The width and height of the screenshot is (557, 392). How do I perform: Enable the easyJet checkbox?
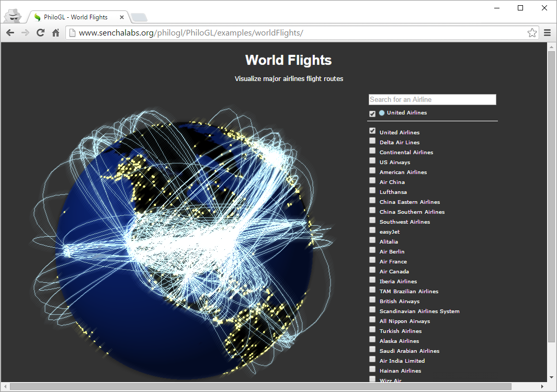tap(372, 230)
